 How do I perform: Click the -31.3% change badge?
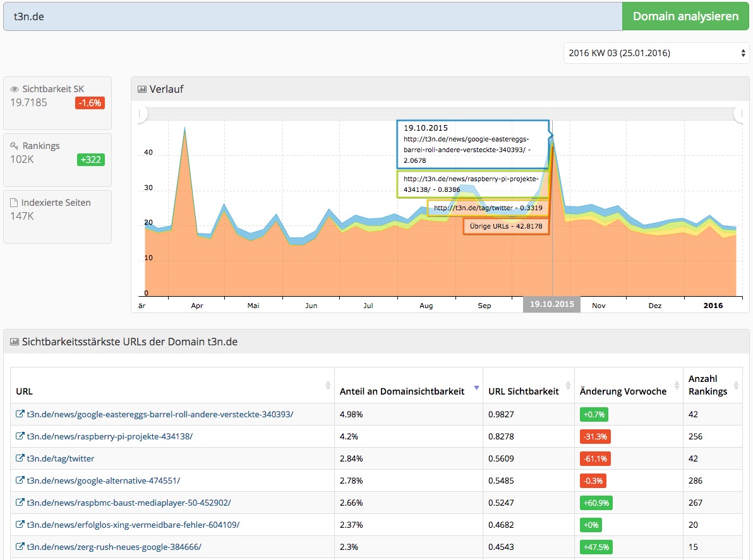[x=595, y=437]
